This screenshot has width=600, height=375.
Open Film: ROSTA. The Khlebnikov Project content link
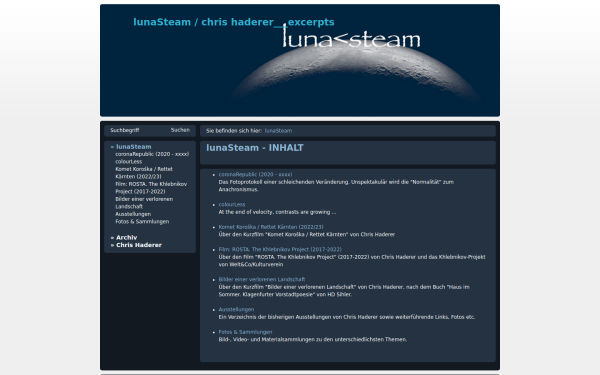point(280,249)
